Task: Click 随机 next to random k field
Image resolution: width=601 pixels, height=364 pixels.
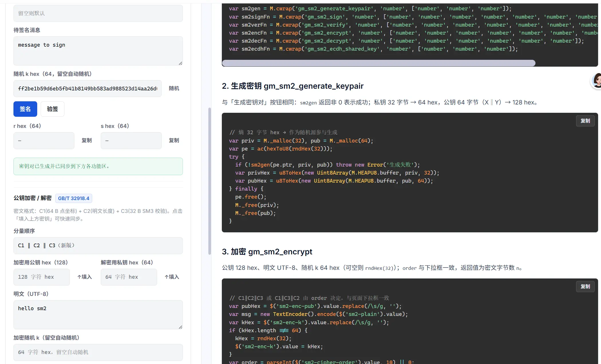Action: tap(174, 88)
